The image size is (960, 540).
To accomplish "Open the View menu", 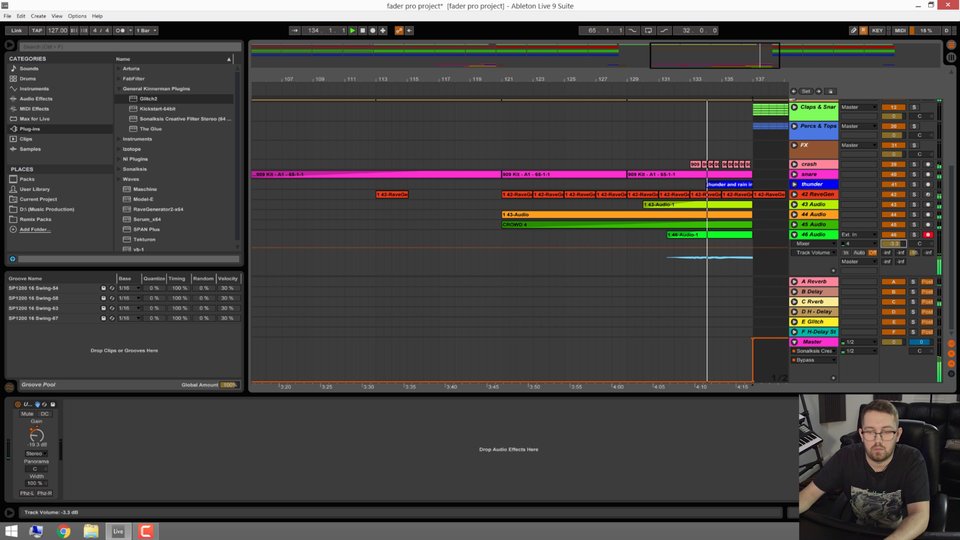I will pos(57,16).
